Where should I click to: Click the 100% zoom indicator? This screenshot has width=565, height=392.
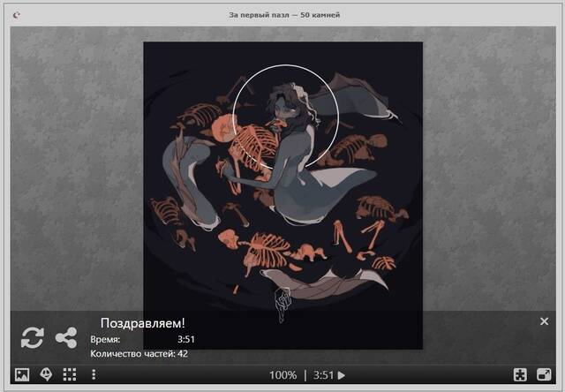(282, 374)
